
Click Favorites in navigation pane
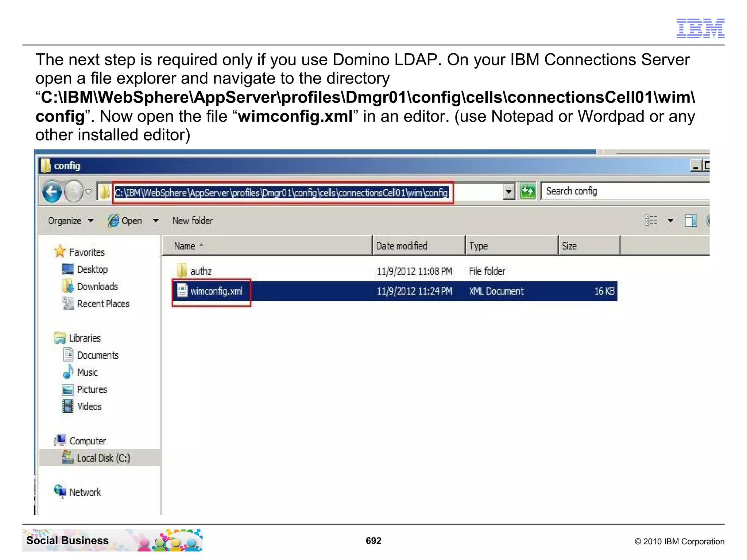(x=79, y=252)
